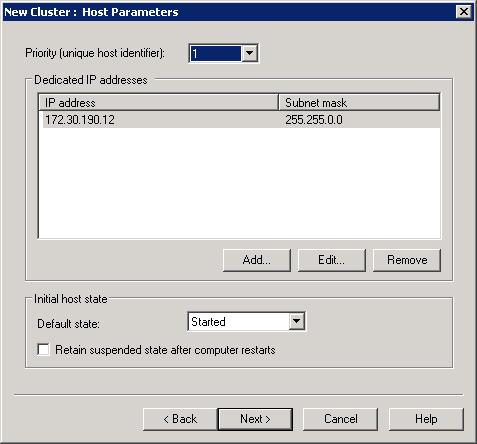Image resolution: width=477 pixels, height=444 pixels.
Task: Open Help for Host Parameters
Action: 426,419
